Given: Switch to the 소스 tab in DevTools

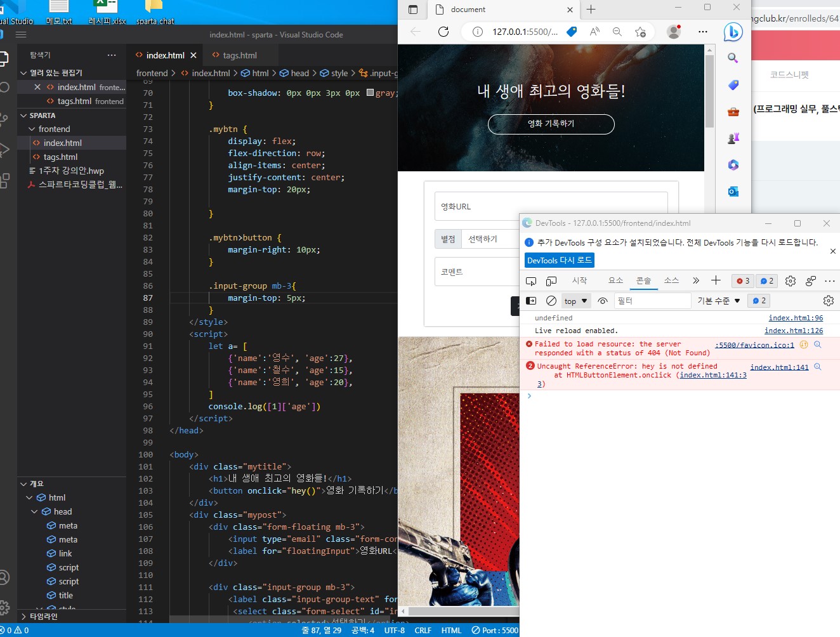Looking at the screenshot, I should [671, 280].
